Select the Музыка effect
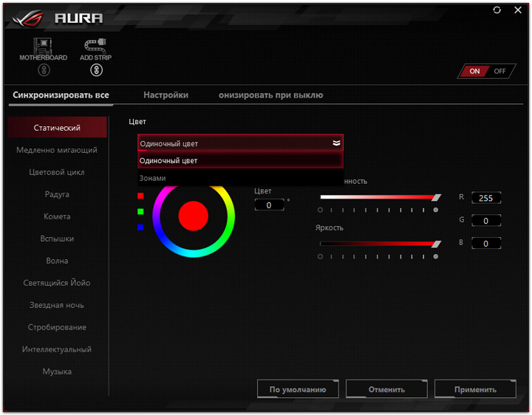Image resolution: width=532 pixels, height=415 pixels. (57, 371)
